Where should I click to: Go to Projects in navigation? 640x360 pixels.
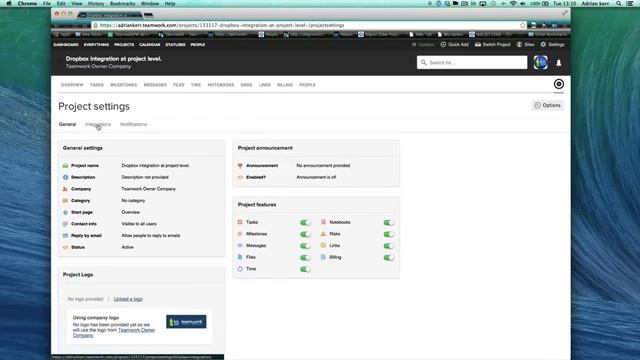coord(124,44)
